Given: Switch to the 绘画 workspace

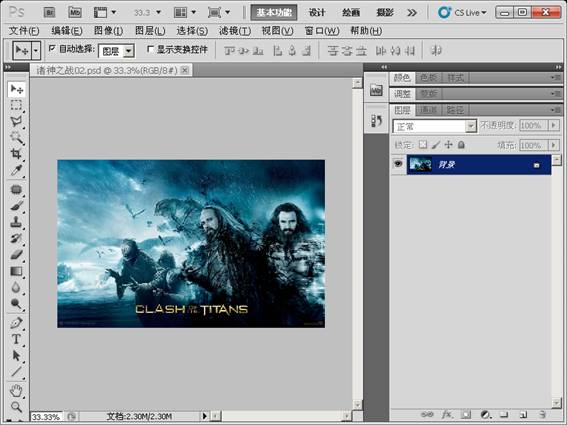Looking at the screenshot, I should point(351,13).
